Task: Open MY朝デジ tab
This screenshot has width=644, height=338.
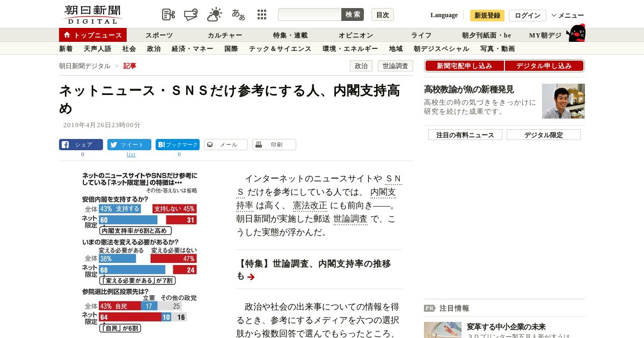Action: click(x=545, y=35)
